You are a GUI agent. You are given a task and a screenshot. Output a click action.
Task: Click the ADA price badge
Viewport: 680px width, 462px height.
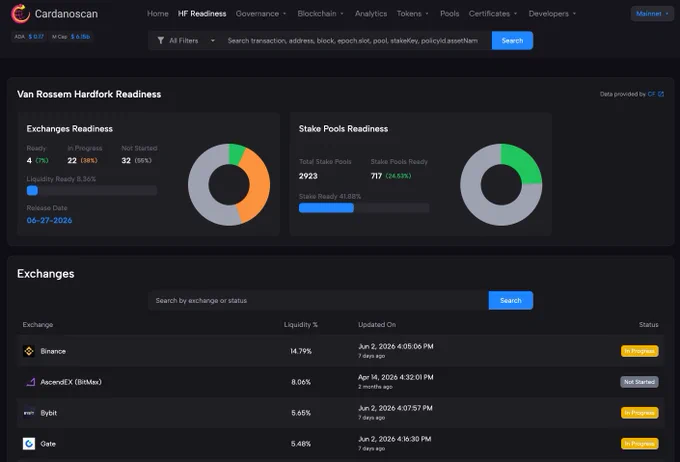29,37
